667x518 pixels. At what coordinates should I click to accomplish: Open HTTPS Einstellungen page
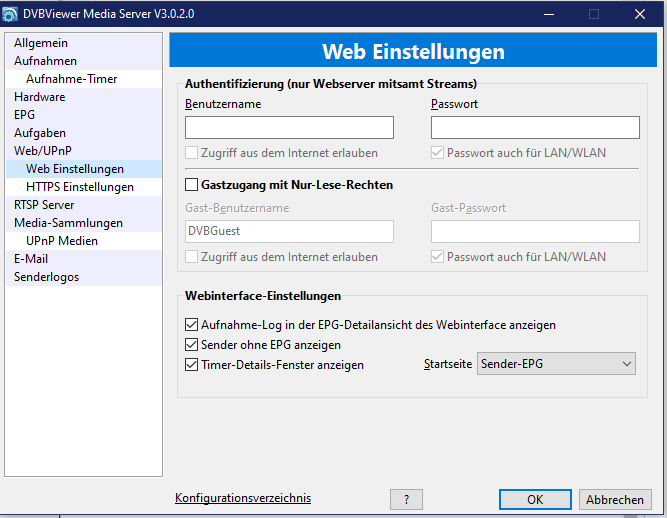(x=84, y=187)
